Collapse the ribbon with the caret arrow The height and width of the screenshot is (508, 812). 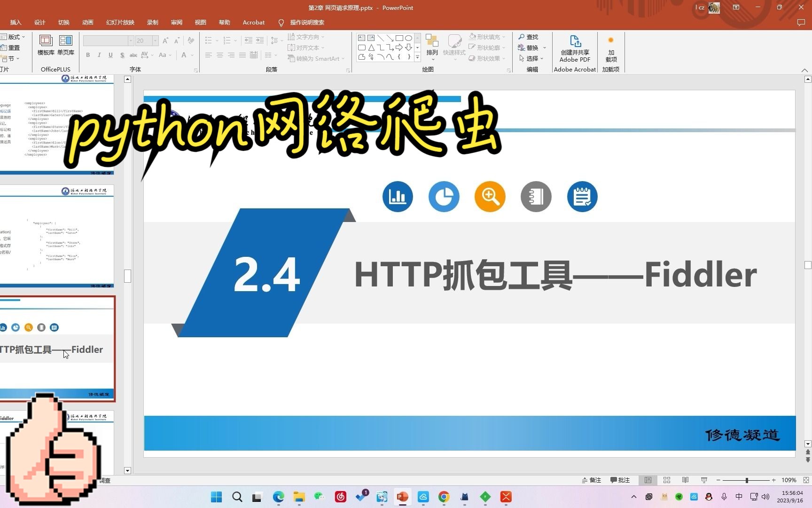(804, 70)
